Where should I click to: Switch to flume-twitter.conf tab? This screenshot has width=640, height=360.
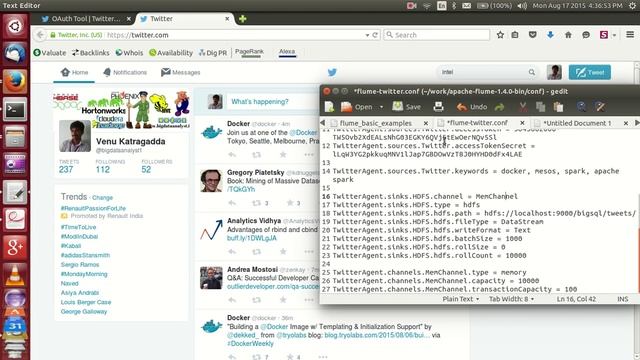(x=477, y=123)
